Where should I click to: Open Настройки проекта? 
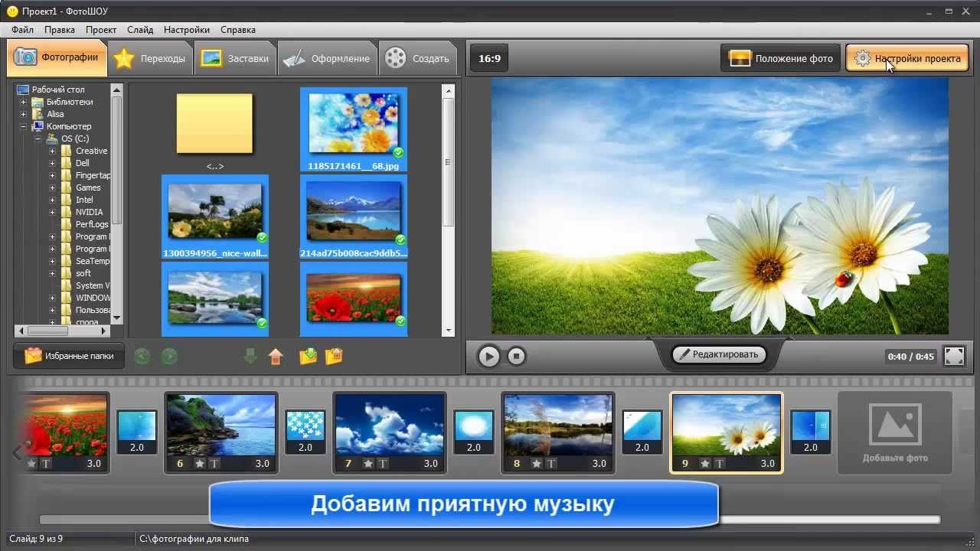pos(907,58)
